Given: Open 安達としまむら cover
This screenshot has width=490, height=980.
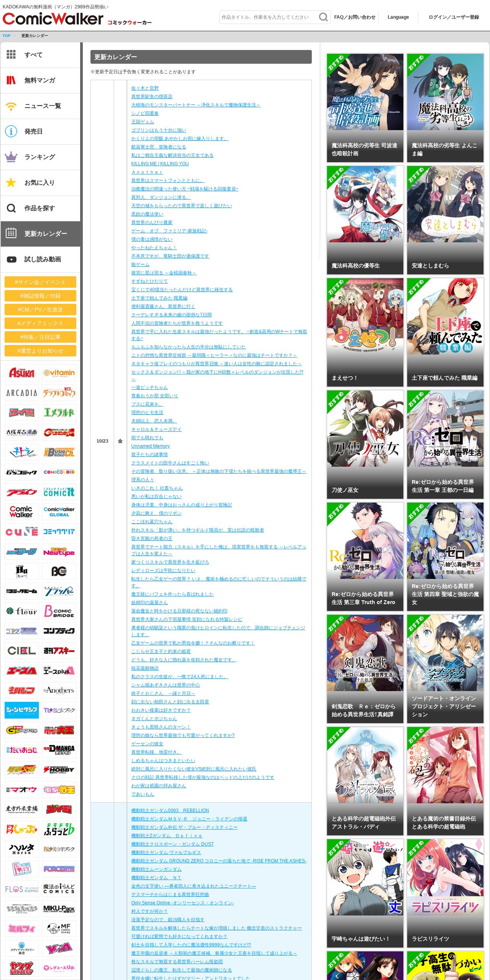Looking at the screenshot, I should coord(445,220).
